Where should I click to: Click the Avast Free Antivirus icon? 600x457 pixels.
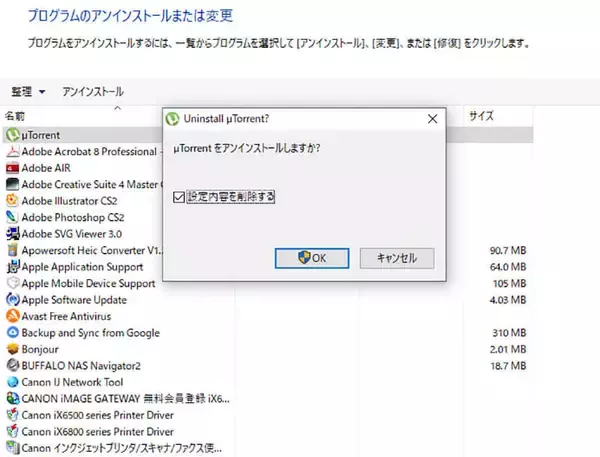(x=12, y=315)
